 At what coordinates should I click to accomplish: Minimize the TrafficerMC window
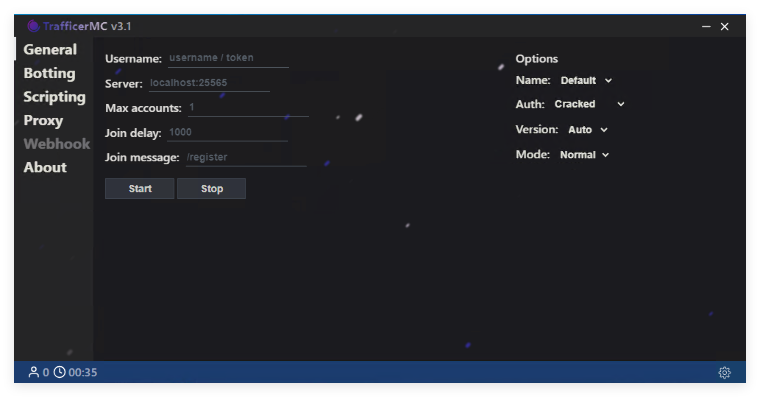click(x=706, y=27)
